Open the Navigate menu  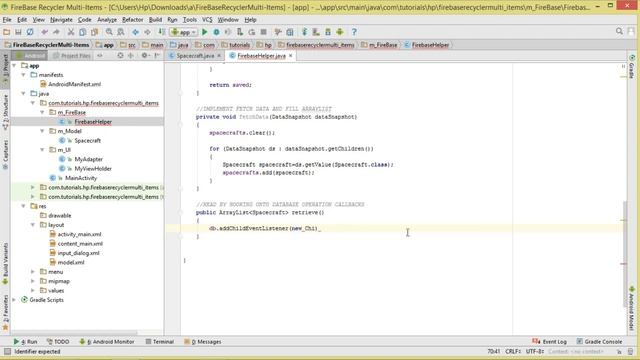coord(61,20)
